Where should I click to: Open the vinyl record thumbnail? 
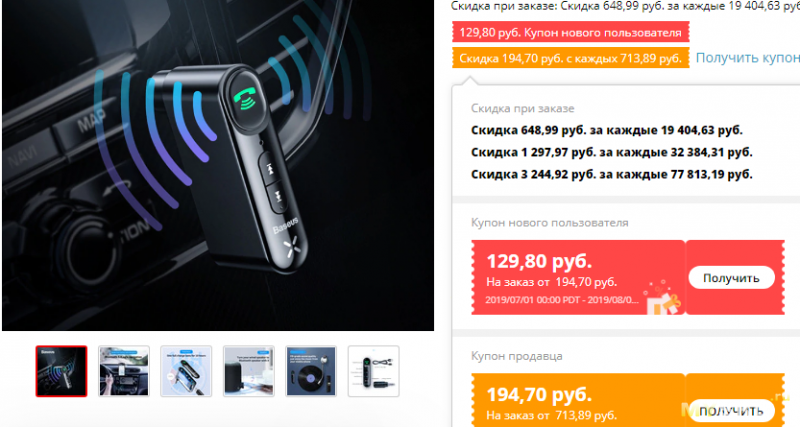pos(311,371)
